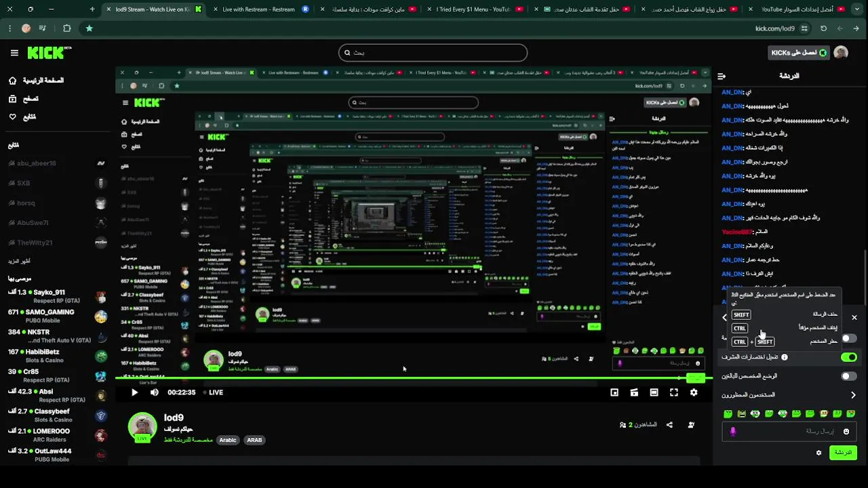Switch to the I Tried Every $1 Menu tab

[x=474, y=9]
